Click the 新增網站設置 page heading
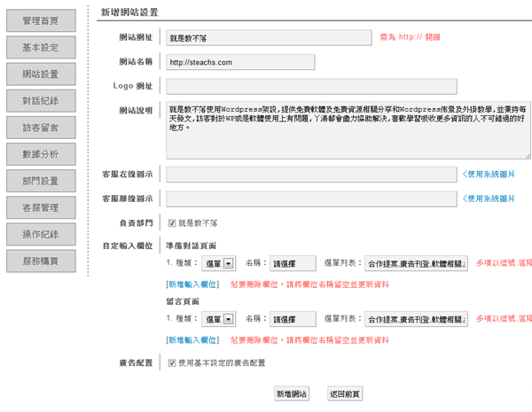Image resolution: width=532 pixels, height=412 pixels. click(129, 12)
